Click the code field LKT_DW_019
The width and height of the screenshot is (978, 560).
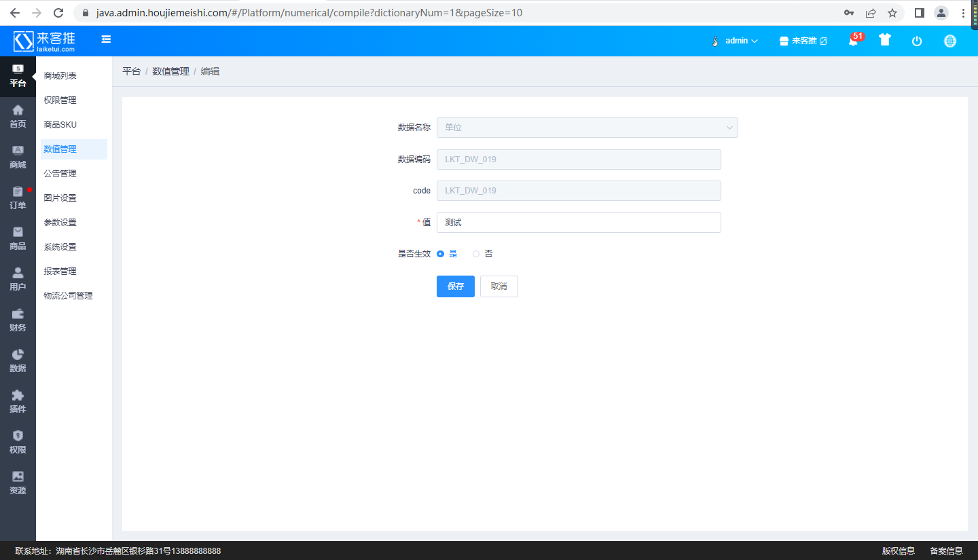click(x=579, y=191)
